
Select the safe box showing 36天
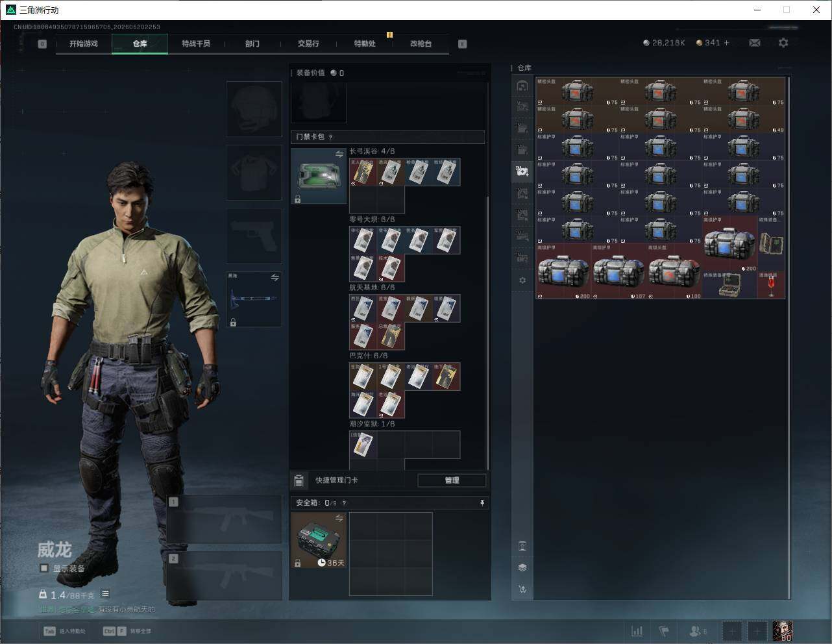319,540
